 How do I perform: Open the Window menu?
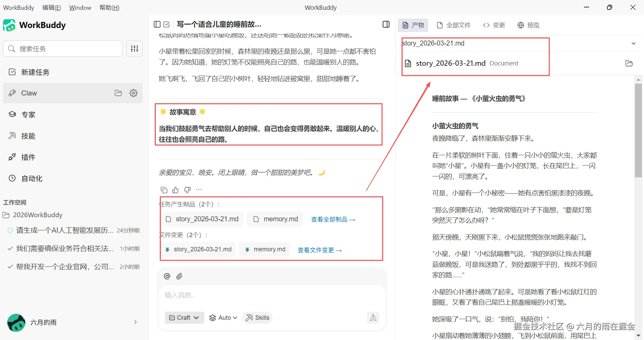[80, 7]
